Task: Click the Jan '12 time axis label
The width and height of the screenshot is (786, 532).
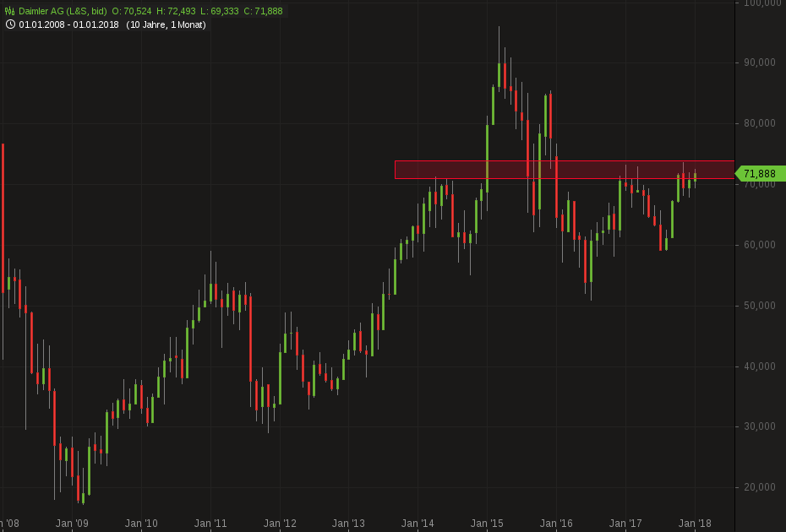Action: coord(280,524)
